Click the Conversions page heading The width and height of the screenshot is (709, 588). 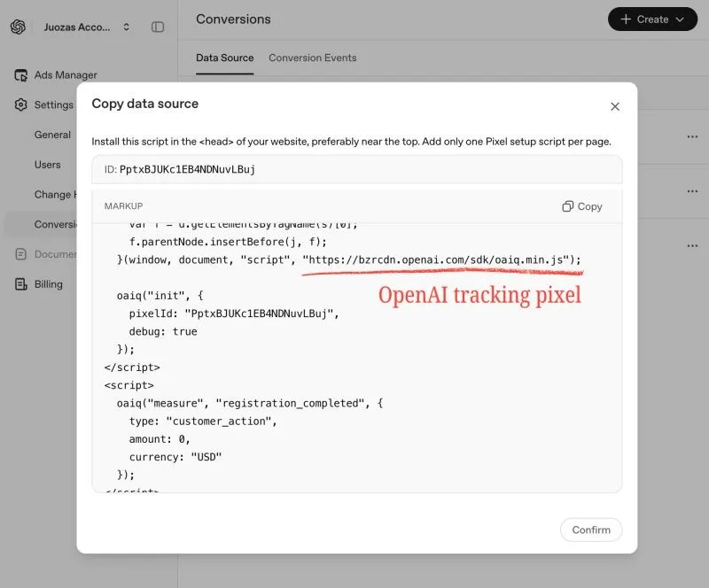(233, 19)
